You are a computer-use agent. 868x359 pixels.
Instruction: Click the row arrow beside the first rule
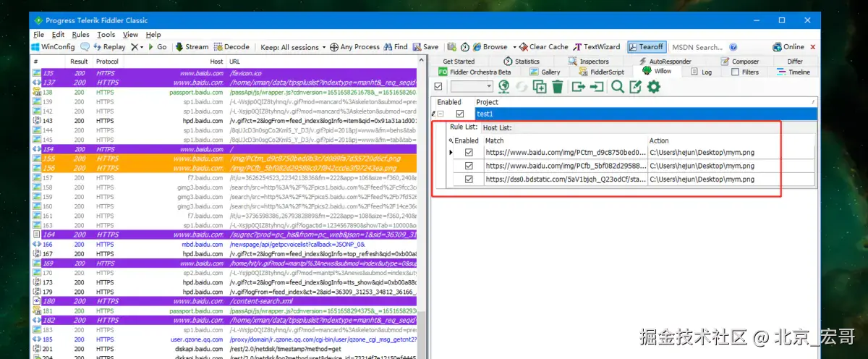click(452, 153)
